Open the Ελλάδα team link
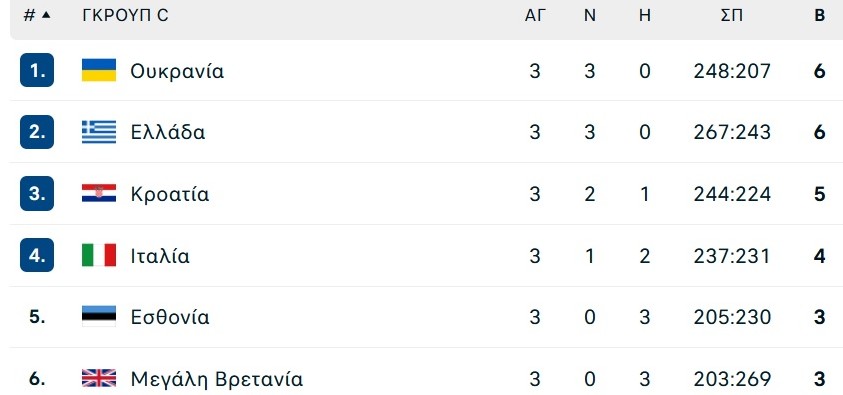Viewport: 843px width, 395px height. coord(168,132)
